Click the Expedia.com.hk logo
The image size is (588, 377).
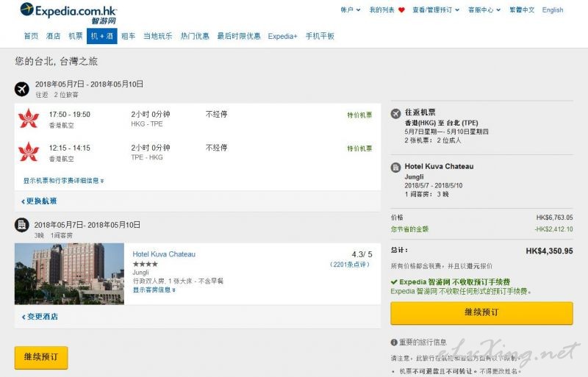pyautogui.click(x=68, y=12)
